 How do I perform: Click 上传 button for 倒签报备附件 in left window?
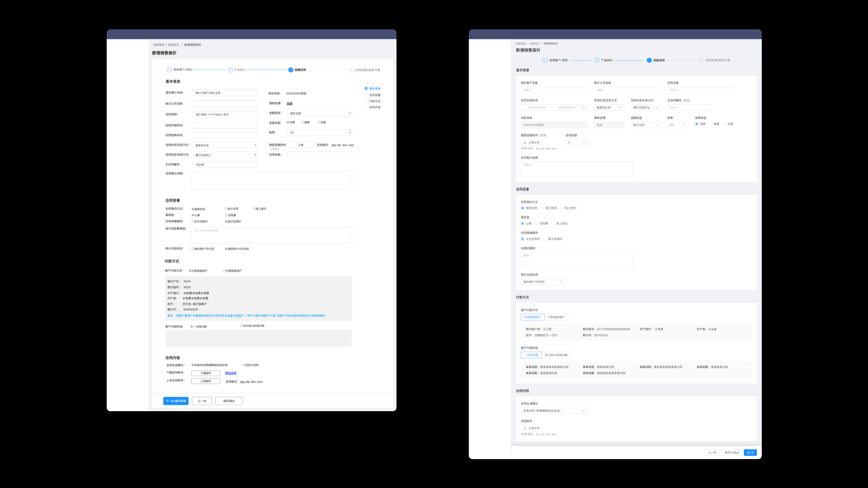coord(301,145)
